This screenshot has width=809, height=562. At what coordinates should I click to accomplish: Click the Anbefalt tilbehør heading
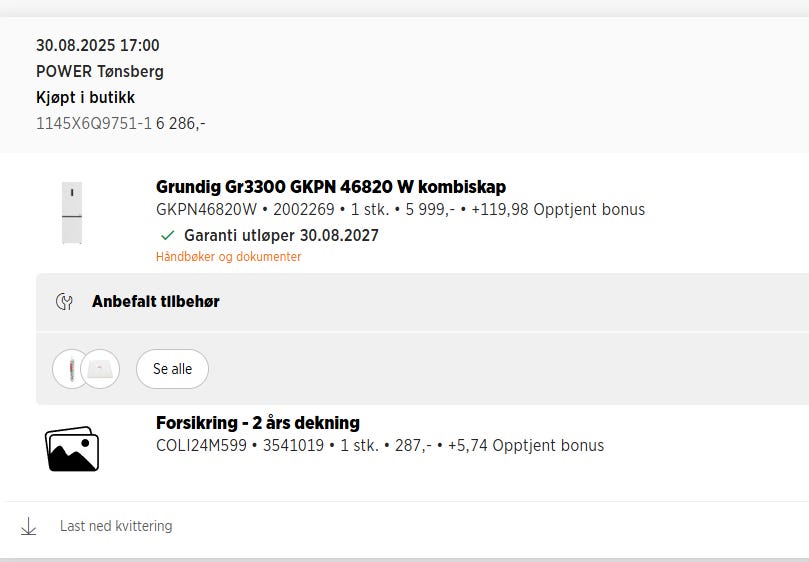[x=156, y=301]
